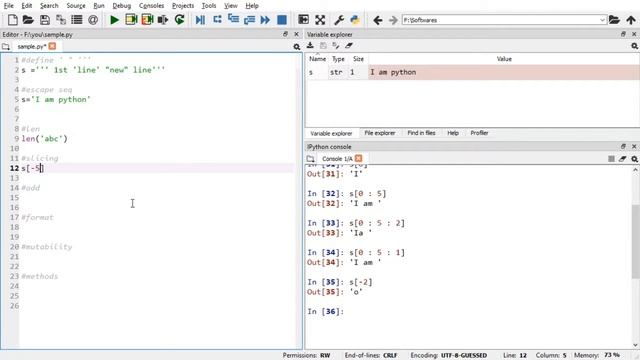The height and width of the screenshot is (360, 640).
Task: Save the current file
Action: pyautogui.click(x=44, y=20)
